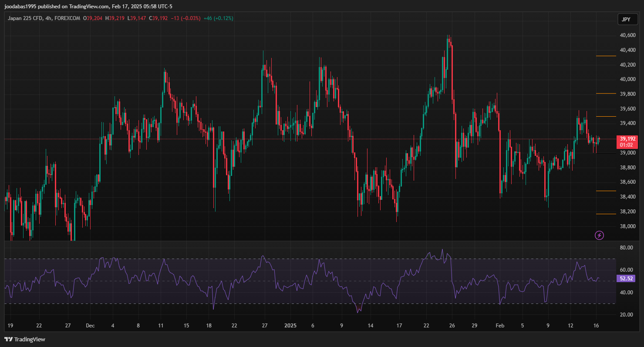This screenshot has height=347, width=644.
Task: Click the 16 date axis label
Action: tap(596, 326)
